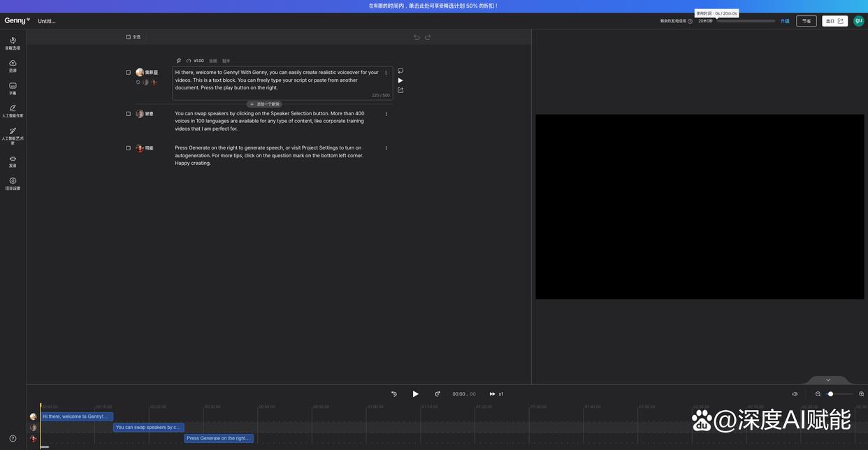The height and width of the screenshot is (450, 868).
Task: Open the 资源 resources upload icon
Action: coord(13,66)
